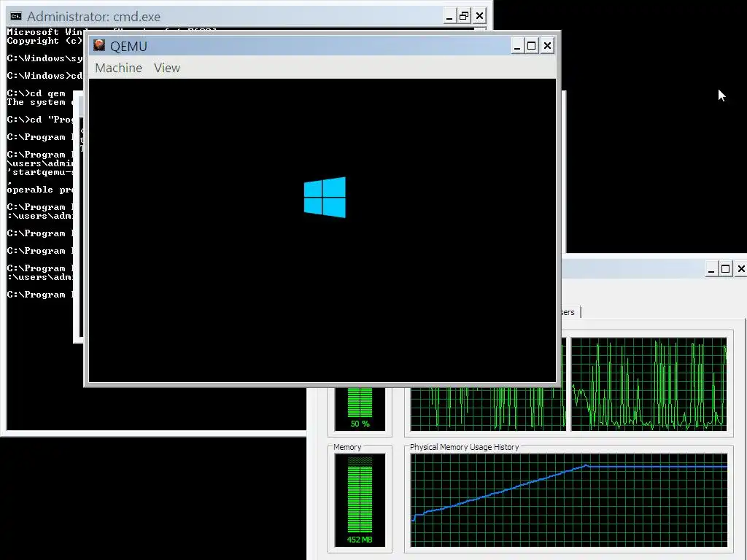Click the QEMU window title icon

(99, 45)
